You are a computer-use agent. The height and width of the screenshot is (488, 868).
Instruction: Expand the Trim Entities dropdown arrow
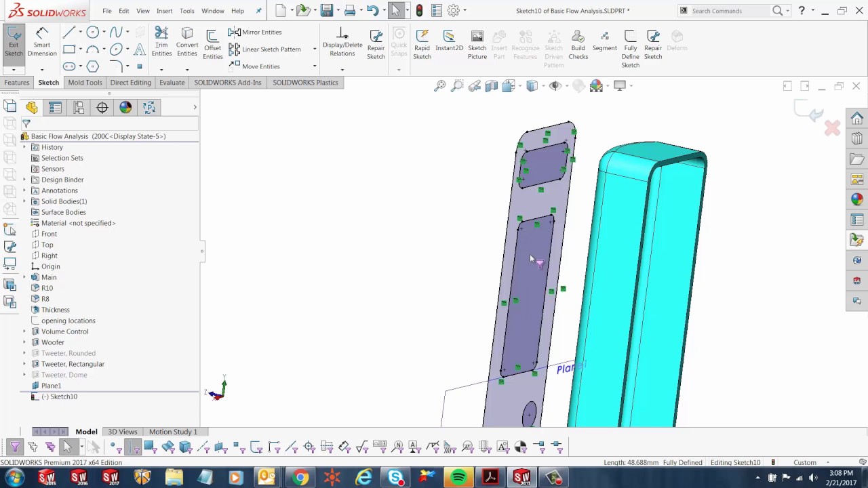[x=161, y=69]
